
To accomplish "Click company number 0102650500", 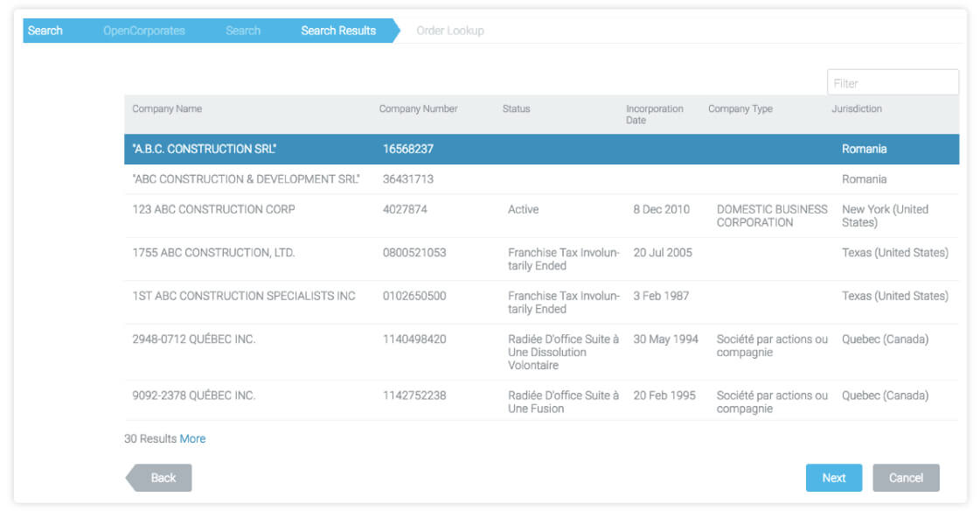I will 414,296.
